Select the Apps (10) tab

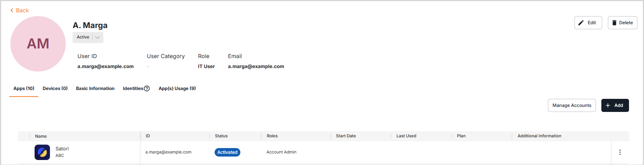[24, 88]
